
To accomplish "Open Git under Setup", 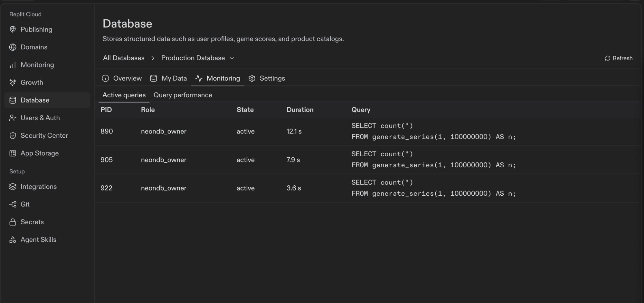I will point(47,204).
